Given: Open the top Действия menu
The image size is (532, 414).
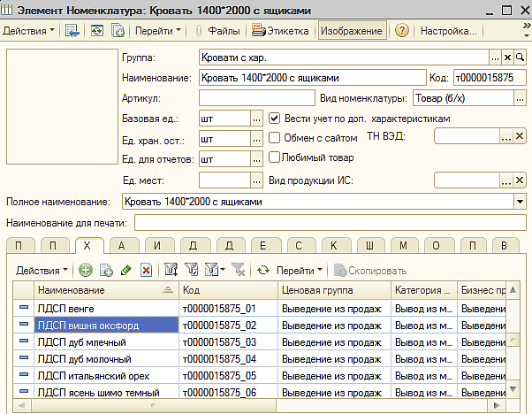Looking at the screenshot, I should 28,31.
